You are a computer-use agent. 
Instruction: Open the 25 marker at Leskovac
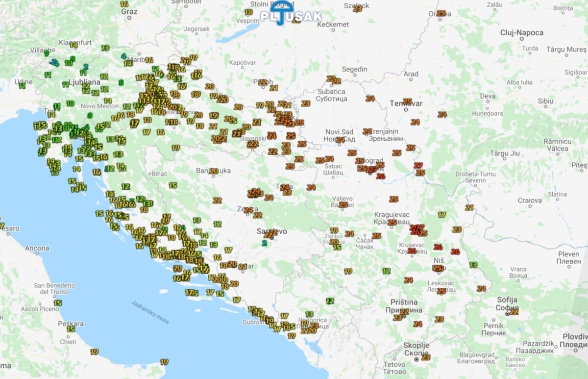point(441,291)
